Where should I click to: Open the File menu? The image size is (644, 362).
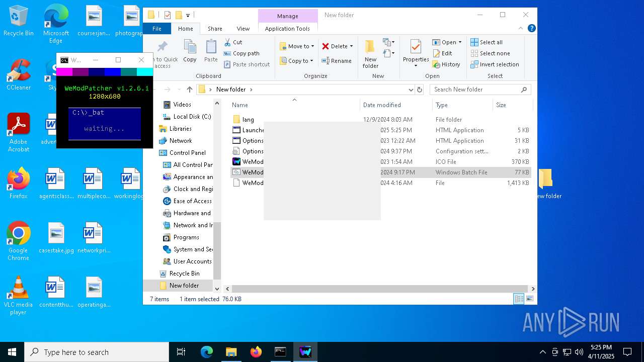click(157, 29)
